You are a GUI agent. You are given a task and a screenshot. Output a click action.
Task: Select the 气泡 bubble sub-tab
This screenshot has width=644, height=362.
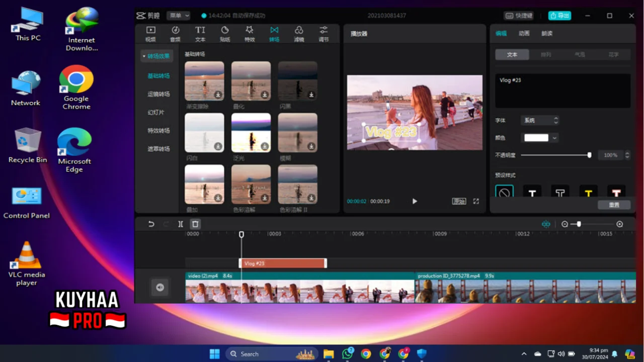(x=580, y=54)
